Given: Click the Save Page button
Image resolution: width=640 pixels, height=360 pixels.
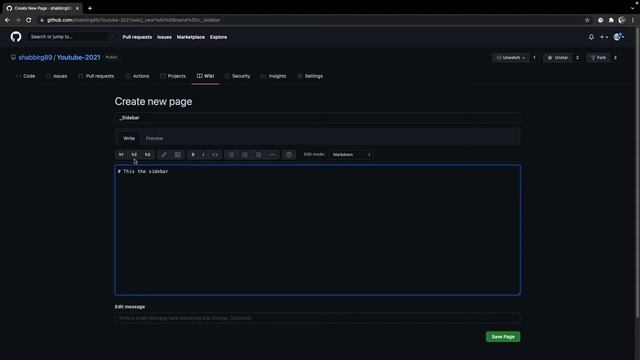Looking at the screenshot, I should pos(503,337).
